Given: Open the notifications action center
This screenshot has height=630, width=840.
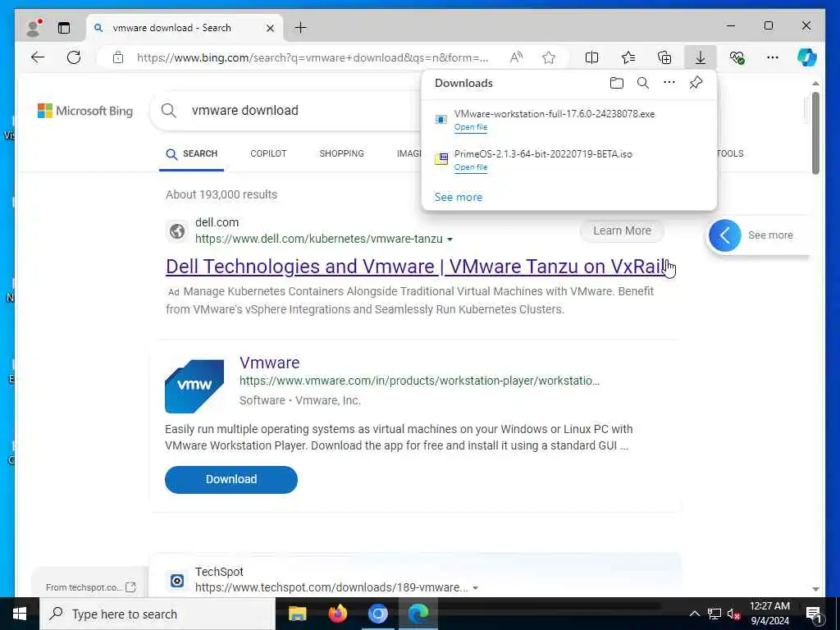Looking at the screenshot, I should 815,614.
